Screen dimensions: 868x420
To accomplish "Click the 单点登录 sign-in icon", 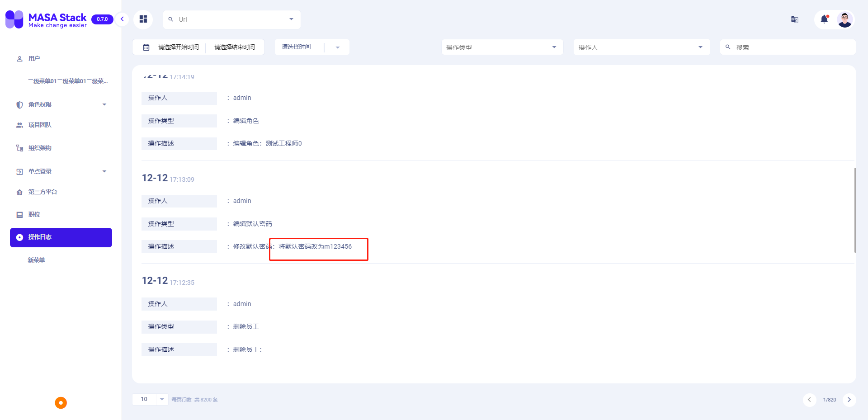I will [x=19, y=171].
